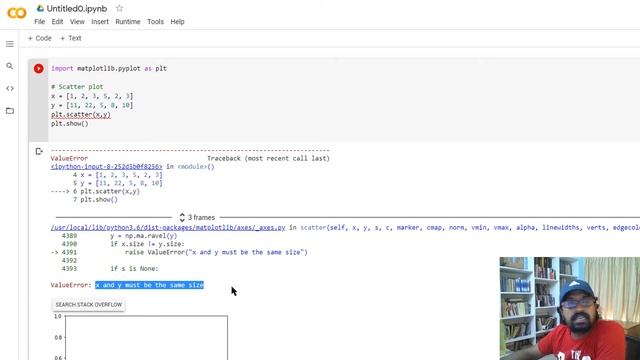The image size is (640, 360).
Task: Open the Runtime menu
Action: 128,22
